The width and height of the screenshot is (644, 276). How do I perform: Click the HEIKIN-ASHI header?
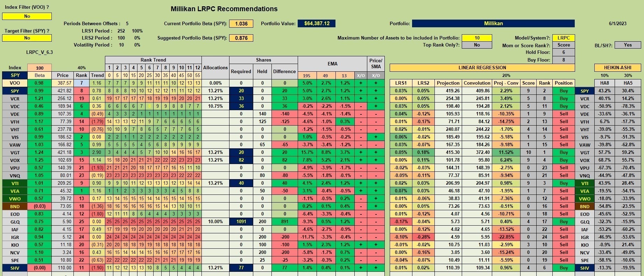click(x=617, y=68)
